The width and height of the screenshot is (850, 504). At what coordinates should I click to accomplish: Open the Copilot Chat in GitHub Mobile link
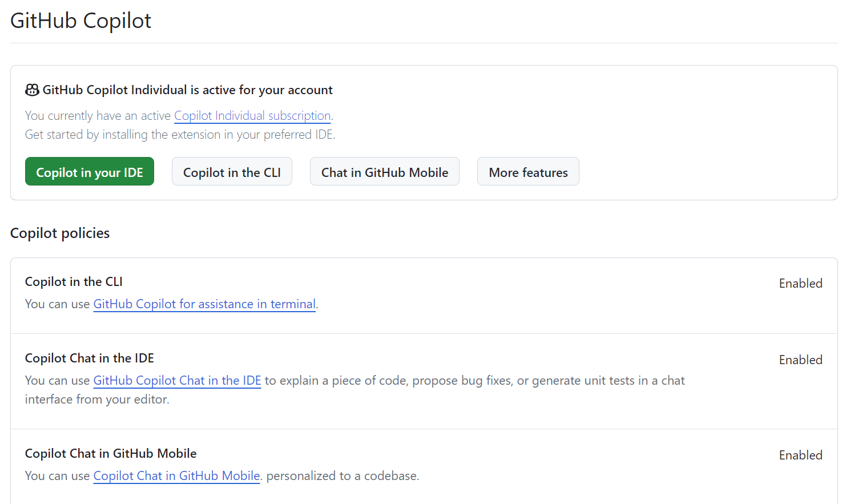pyautogui.click(x=176, y=475)
